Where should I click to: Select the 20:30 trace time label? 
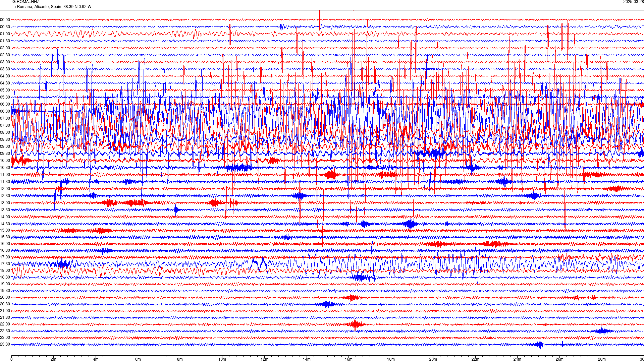coord(5,304)
